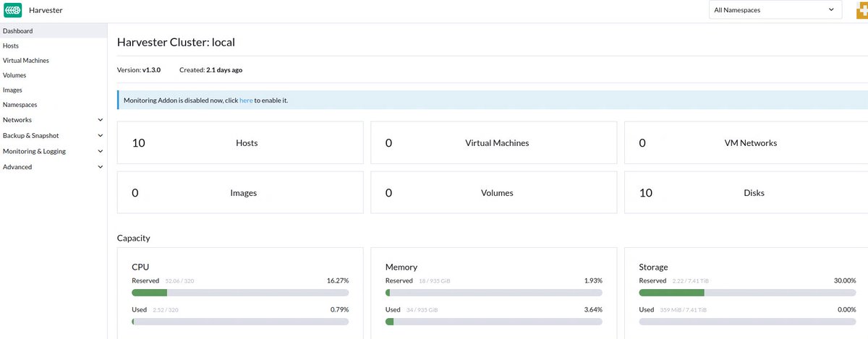The height and width of the screenshot is (339, 868).
Task: Open the Monitoring & Logging section
Action: point(54,151)
